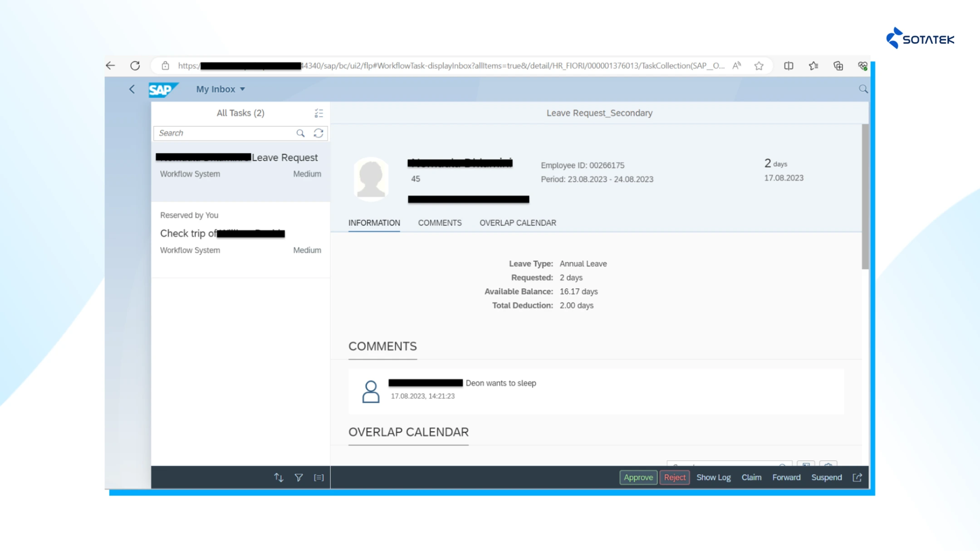Click the Show Log button
Screen dimensions: 980x551
point(714,478)
